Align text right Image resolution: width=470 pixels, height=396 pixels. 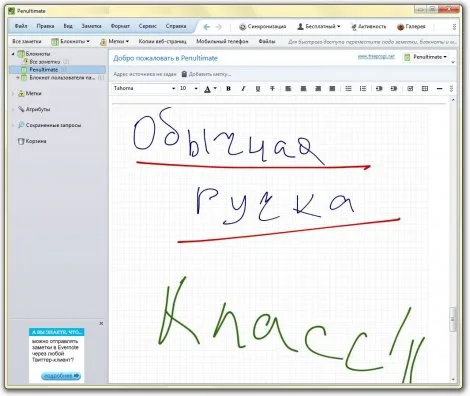[x=318, y=89]
